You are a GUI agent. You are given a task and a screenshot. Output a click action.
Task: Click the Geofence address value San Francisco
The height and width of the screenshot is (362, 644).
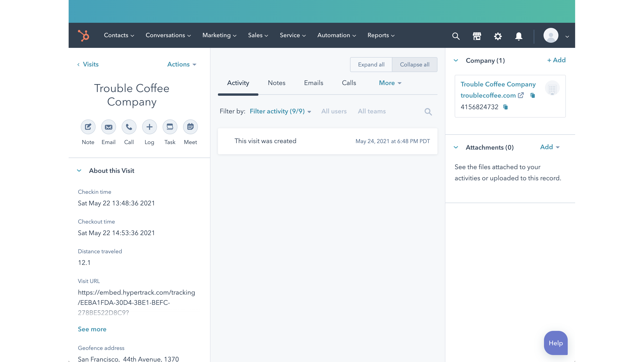click(x=128, y=359)
